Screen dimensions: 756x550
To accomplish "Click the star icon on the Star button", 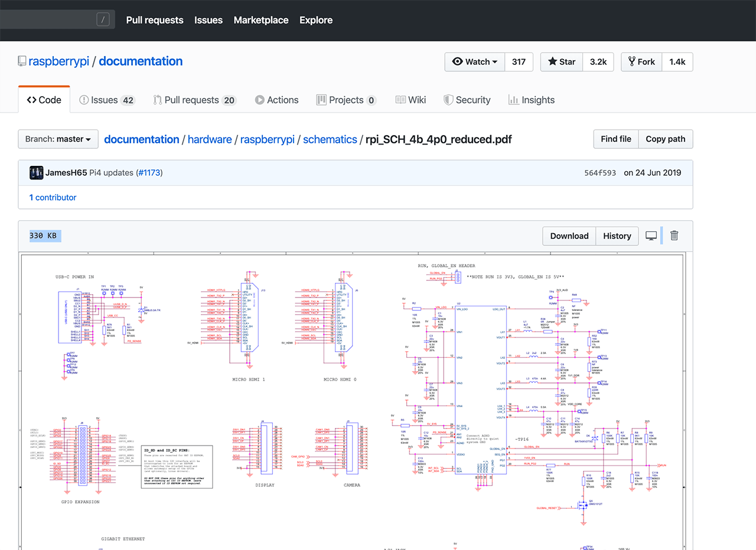I will click(x=552, y=62).
